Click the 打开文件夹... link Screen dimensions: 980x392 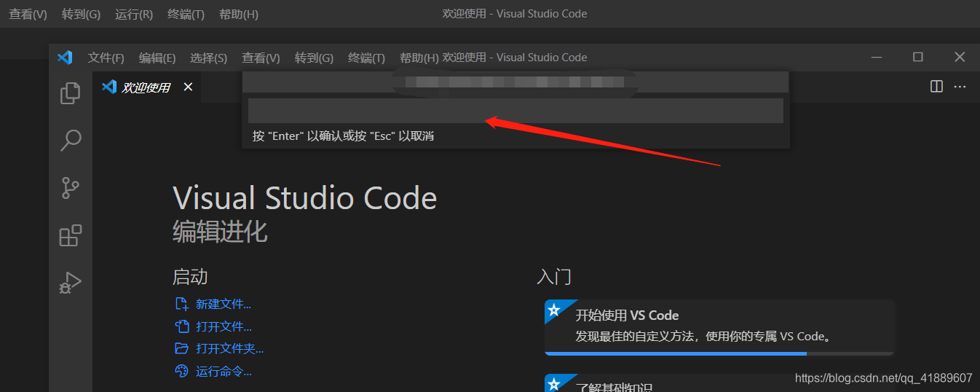(229, 348)
